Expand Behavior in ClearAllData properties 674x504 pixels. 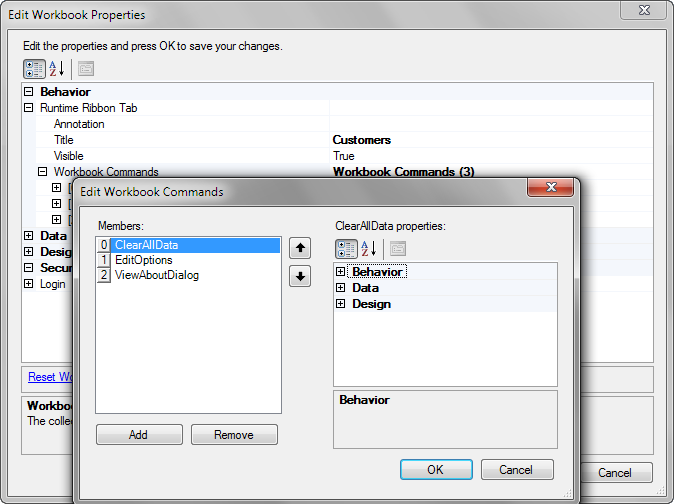coord(340,272)
